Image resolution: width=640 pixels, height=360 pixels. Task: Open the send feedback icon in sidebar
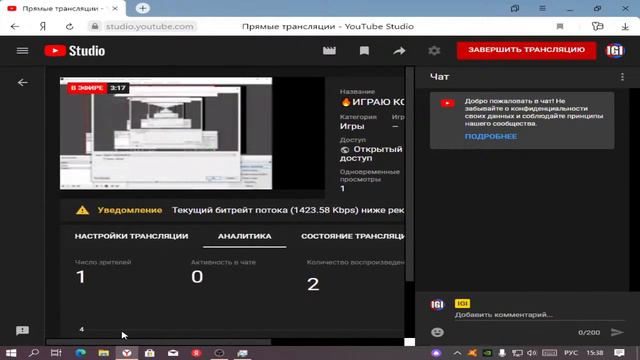(22, 330)
